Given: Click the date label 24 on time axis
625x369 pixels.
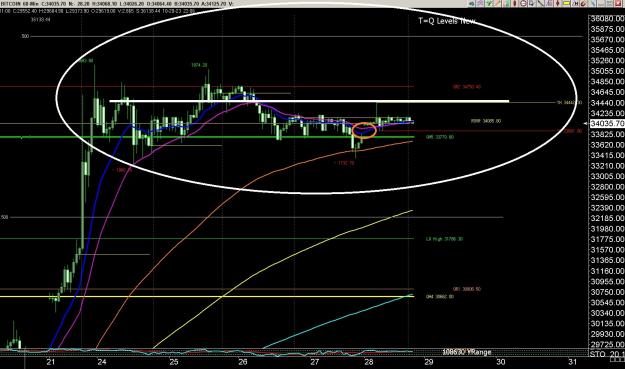Looking at the screenshot, I should point(102,362).
